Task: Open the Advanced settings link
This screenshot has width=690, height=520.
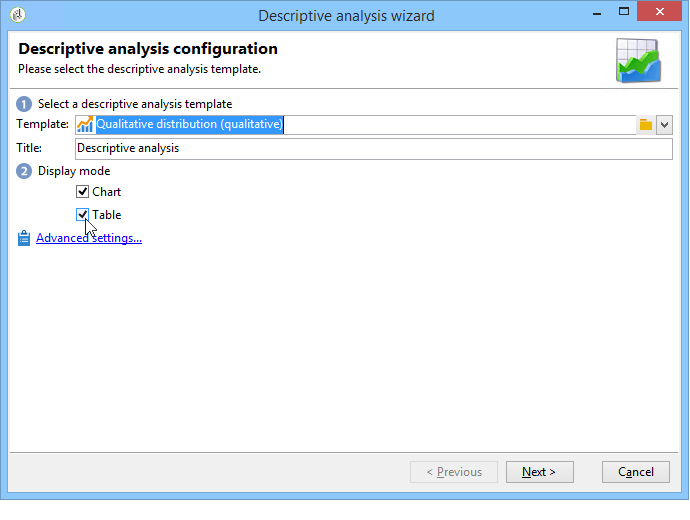Action: tap(89, 238)
